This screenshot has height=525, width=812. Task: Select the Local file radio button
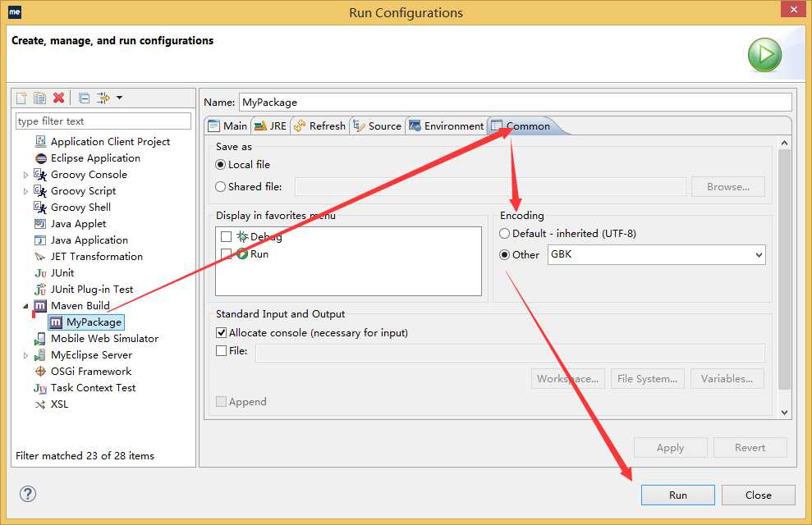coord(220,165)
